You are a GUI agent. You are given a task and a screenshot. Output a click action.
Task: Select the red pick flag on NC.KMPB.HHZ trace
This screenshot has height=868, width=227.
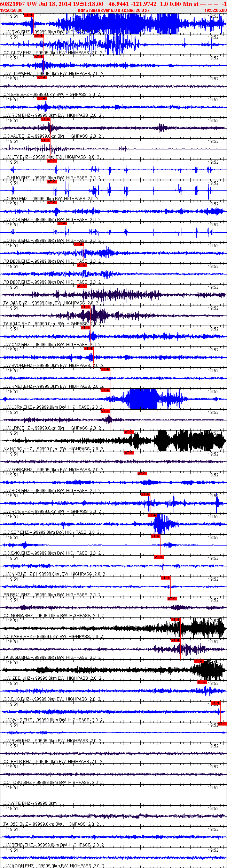(x=176, y=620)
